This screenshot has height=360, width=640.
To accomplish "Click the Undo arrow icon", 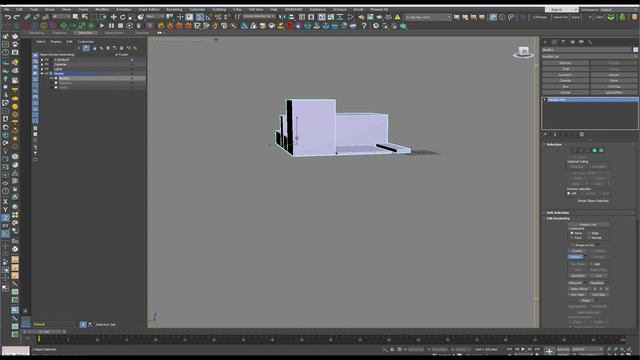I will point(7,17).
